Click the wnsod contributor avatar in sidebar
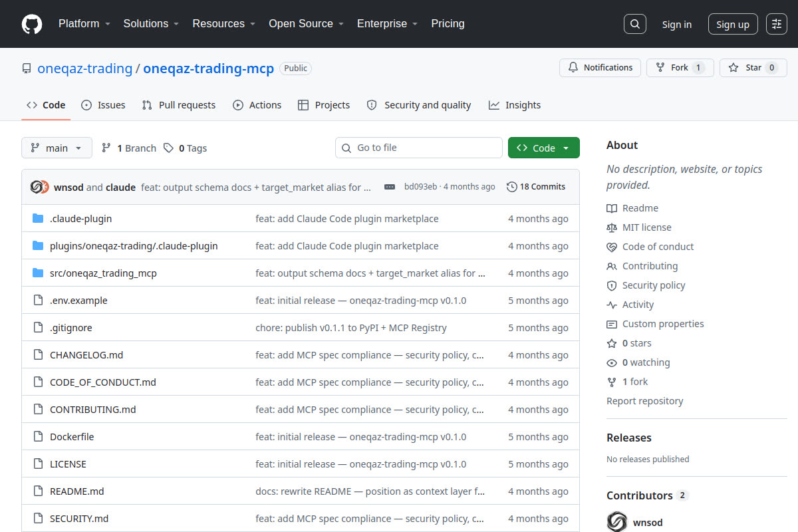Image resolution: width=798 pixels, height=532 pixels. tap(617, 522)
